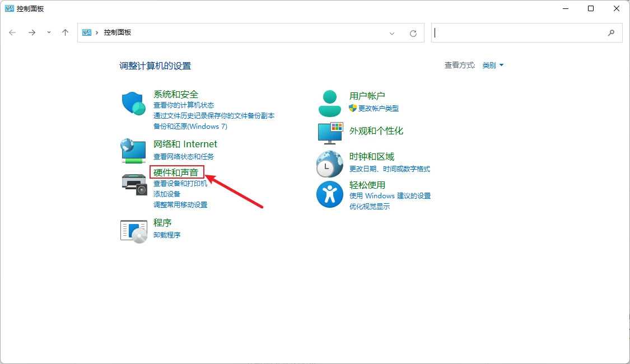
Task: Open the Clock and Region globe icon
Action: [329, 164]
